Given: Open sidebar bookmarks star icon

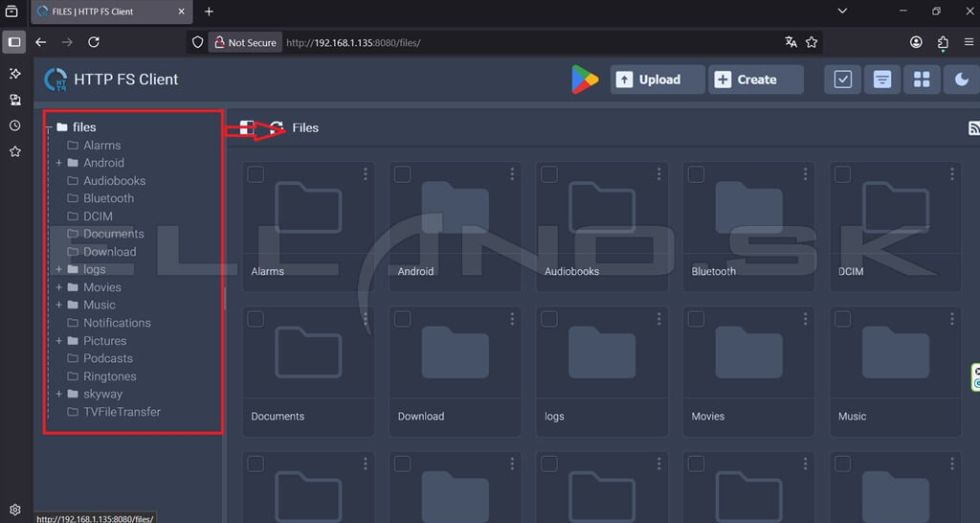Looking at the screenshot, I should [15, 151].
